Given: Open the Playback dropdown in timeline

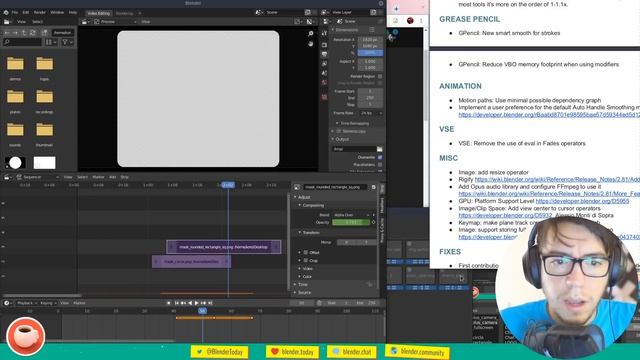Looking at the screenshot, I should point(27,303).
